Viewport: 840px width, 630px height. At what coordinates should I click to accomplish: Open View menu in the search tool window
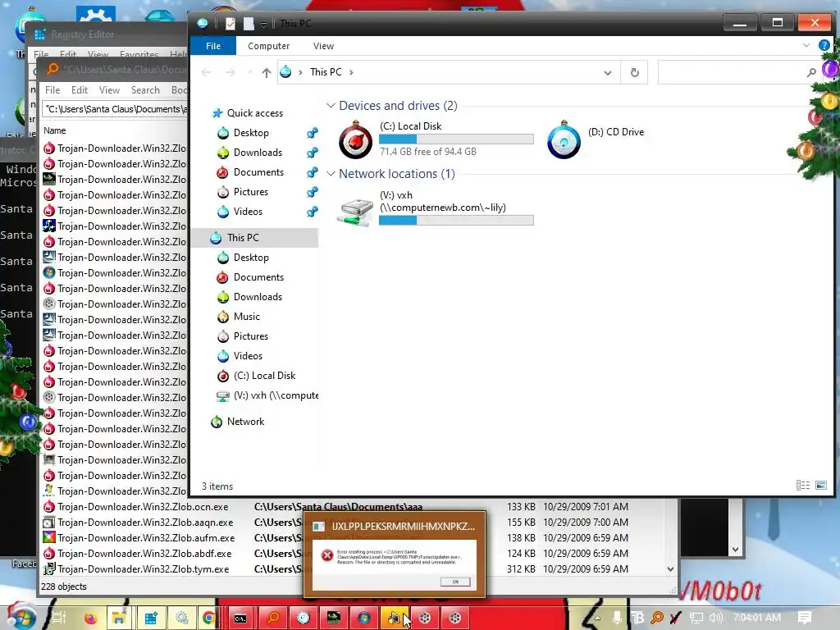coord(109,90)
